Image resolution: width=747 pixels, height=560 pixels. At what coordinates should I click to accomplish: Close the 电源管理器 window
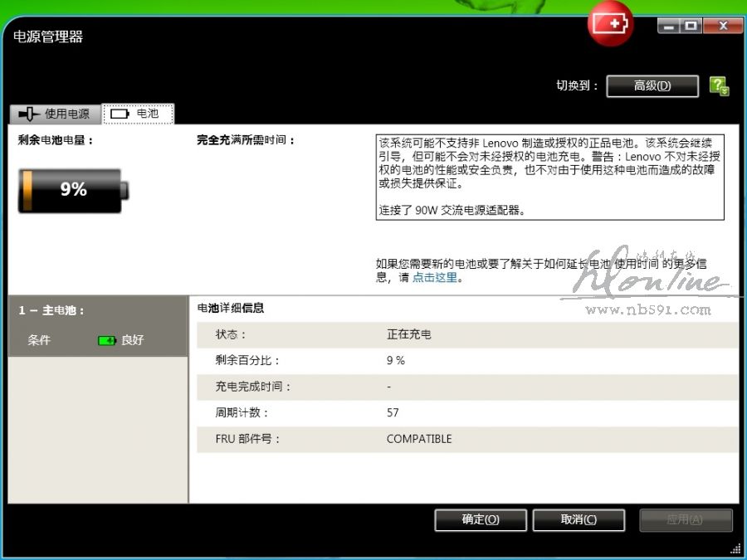pyautogui.click(x=723, y=27)
